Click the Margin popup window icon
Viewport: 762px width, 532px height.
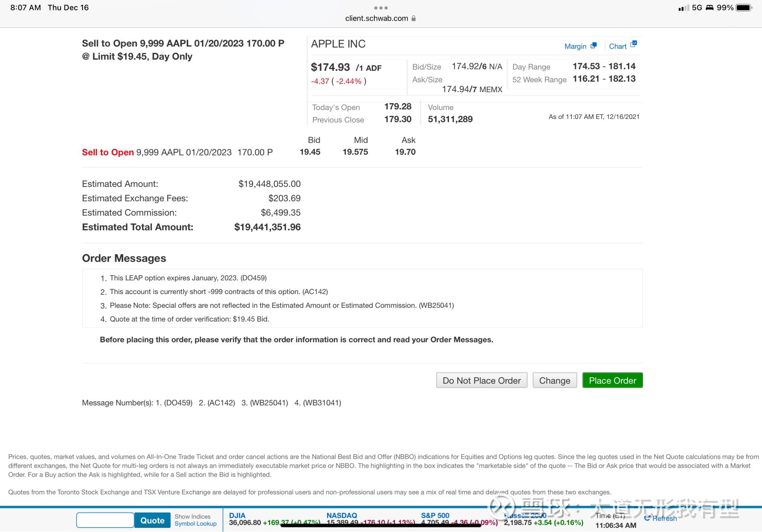click(593, 45)
